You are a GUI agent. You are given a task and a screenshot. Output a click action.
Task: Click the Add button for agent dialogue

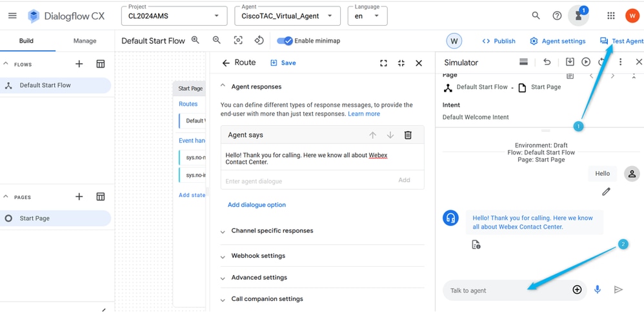coord(404,180)
